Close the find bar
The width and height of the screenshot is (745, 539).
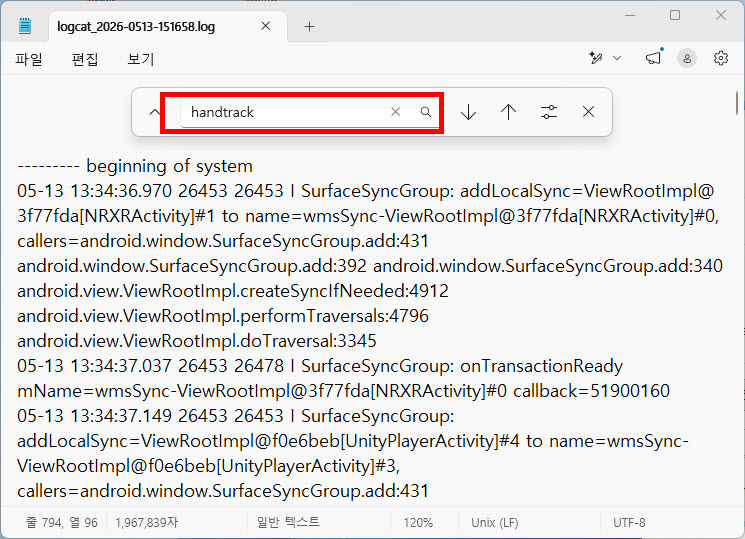point(588,112)
